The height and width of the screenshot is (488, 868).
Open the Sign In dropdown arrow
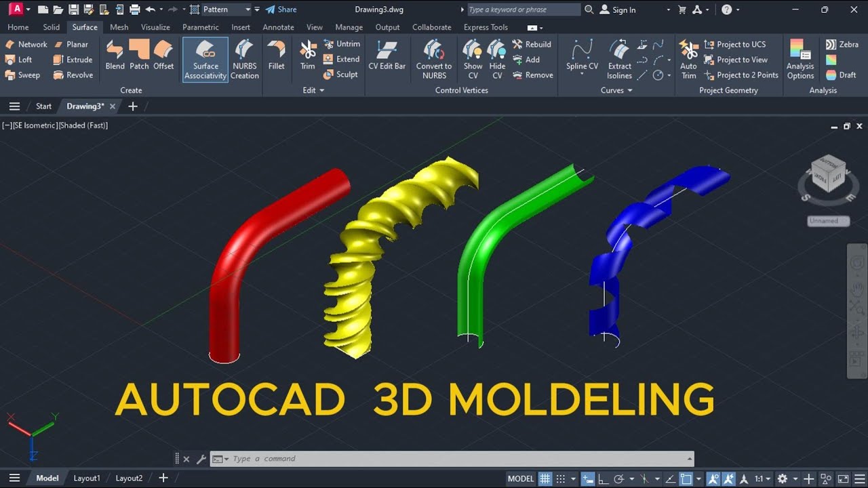point(668,9)
